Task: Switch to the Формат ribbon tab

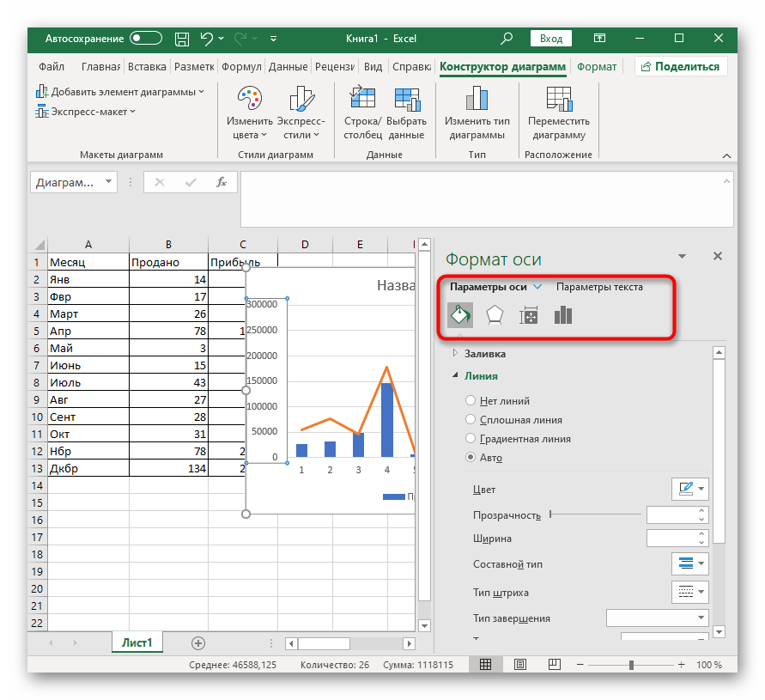Action: (597, 67)
